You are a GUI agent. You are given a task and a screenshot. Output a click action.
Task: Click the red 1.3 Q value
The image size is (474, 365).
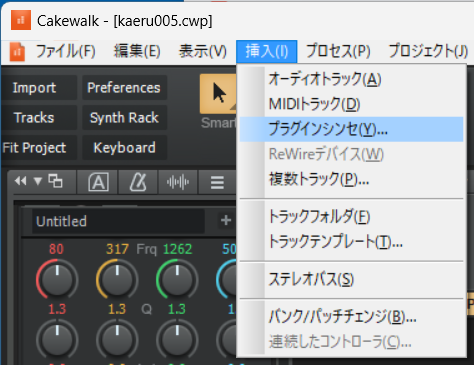(57, 309)
